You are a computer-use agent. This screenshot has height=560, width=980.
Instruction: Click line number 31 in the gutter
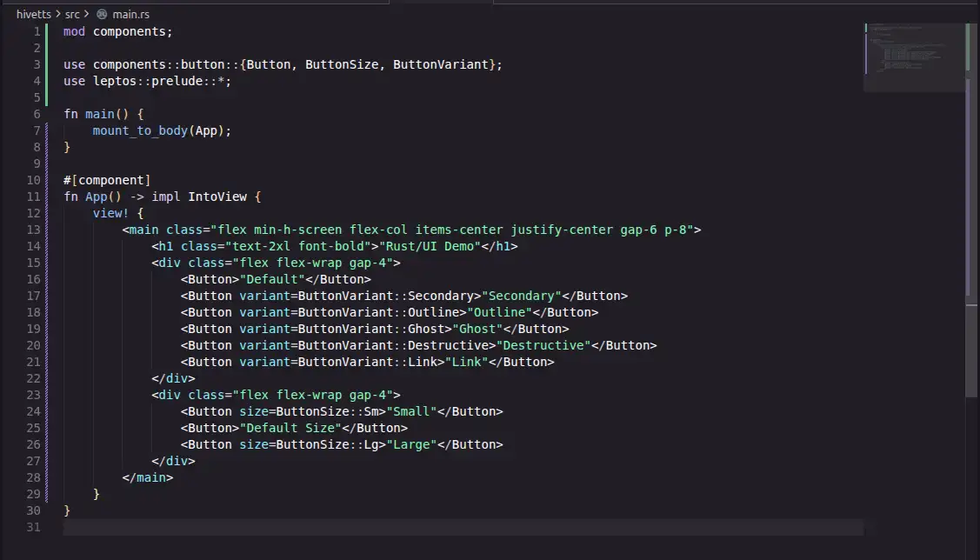point(34,527)
